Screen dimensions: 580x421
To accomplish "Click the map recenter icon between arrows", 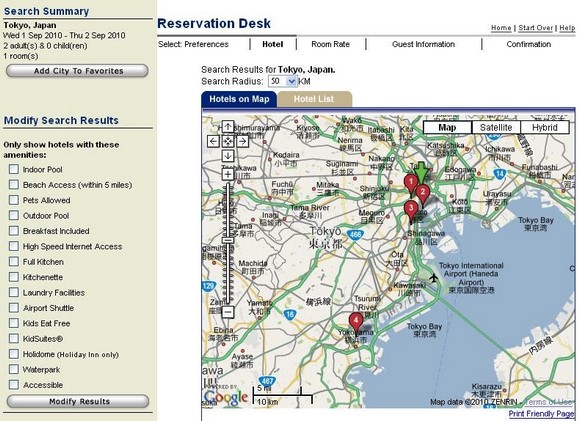I will 228,141.
